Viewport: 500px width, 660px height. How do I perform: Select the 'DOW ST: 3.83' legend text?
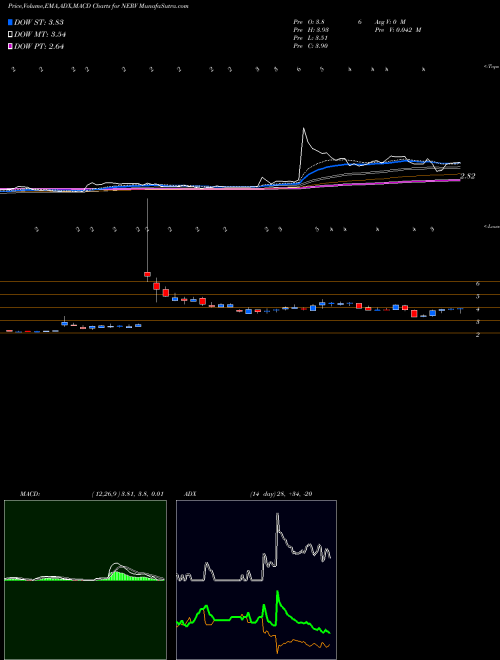39,22
